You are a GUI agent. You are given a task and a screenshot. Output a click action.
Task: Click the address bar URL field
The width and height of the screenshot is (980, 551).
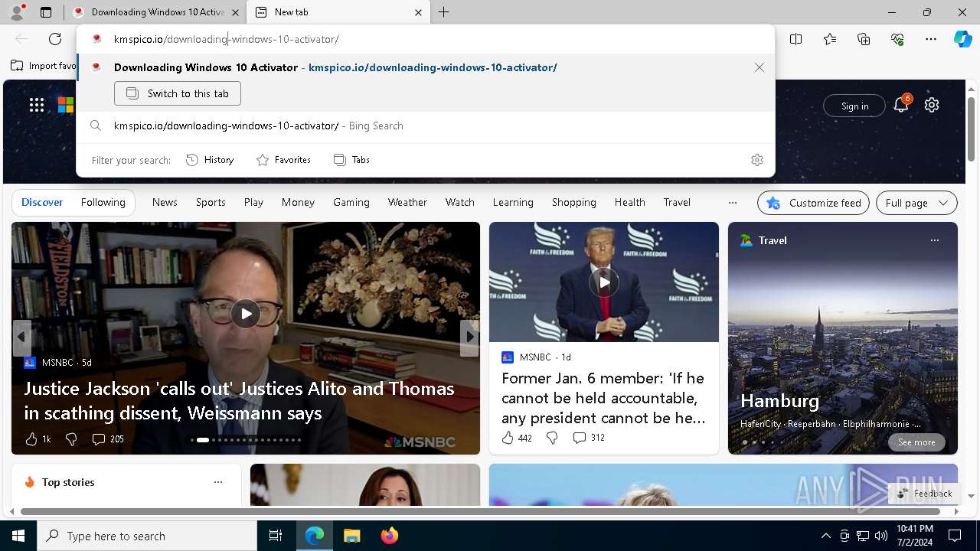click(x=426, y=39)
